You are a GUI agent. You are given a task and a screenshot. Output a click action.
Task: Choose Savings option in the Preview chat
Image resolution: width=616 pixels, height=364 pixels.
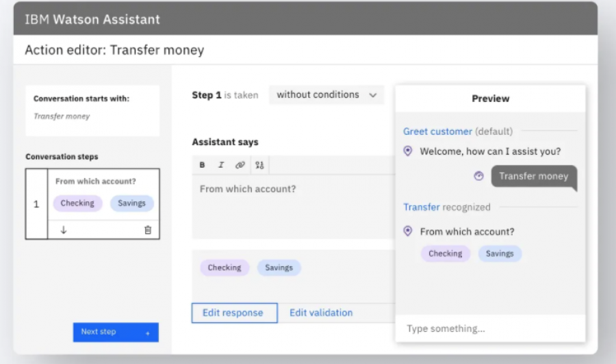tap(499, 254)
